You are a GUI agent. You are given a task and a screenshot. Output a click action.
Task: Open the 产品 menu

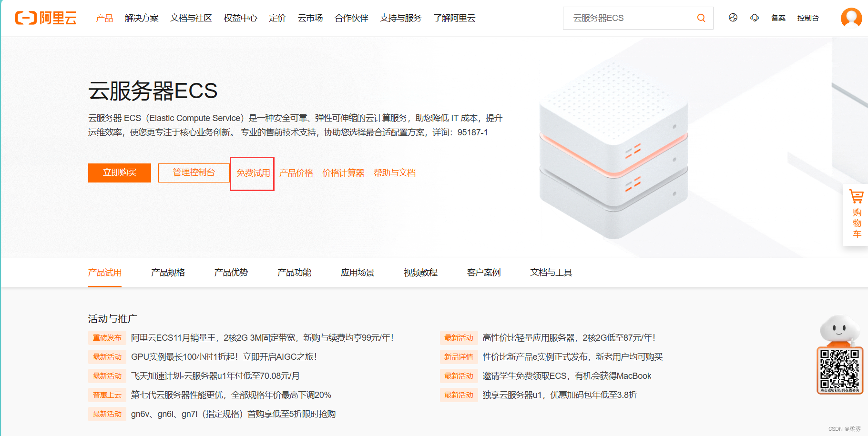104,18
